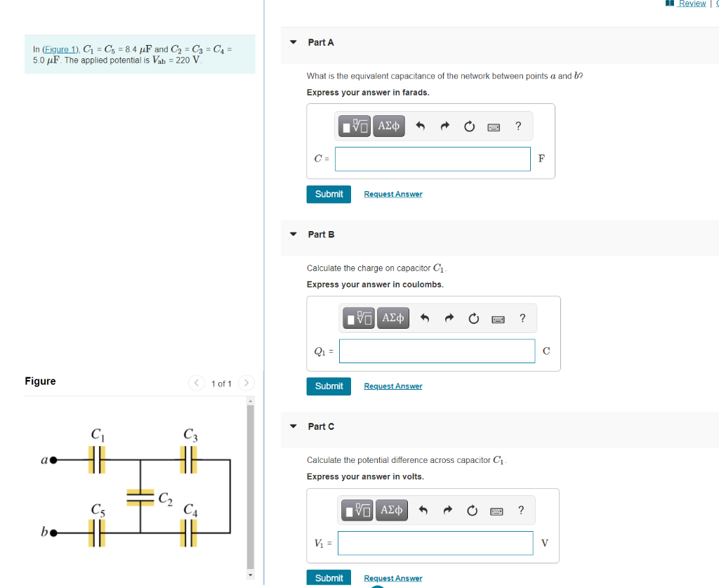
Task: Click the redo arrow icon in Part B toolbar
Action: point(449,318)
